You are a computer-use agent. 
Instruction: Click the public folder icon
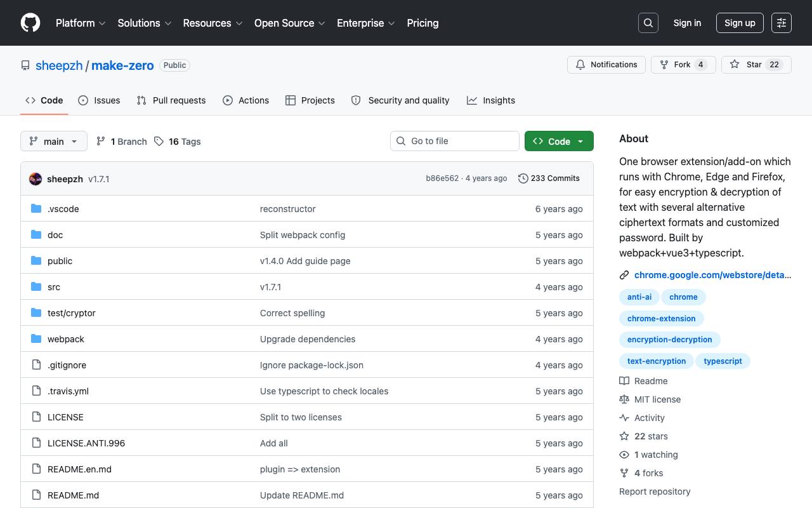point(36,261)
